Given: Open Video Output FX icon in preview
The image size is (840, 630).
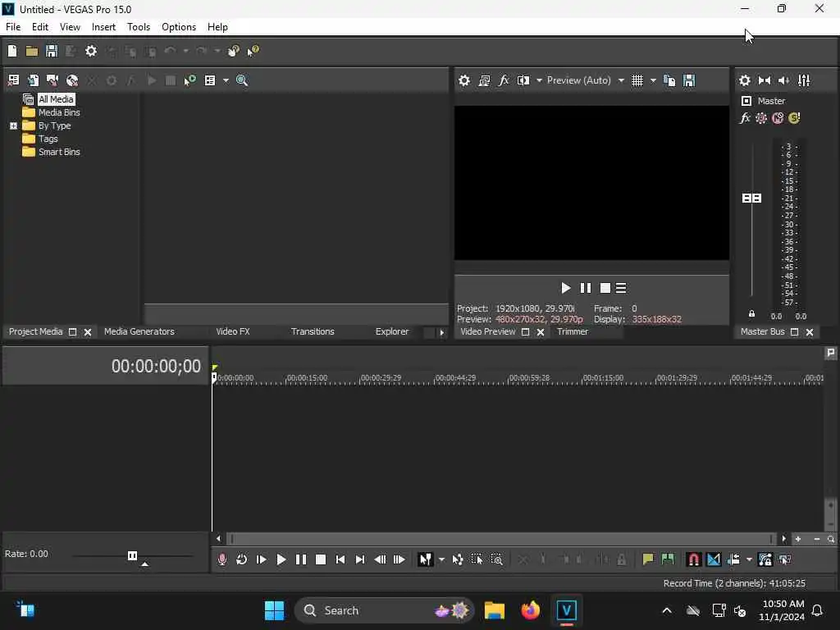Looking at the screenshot, I should (504, 80).
